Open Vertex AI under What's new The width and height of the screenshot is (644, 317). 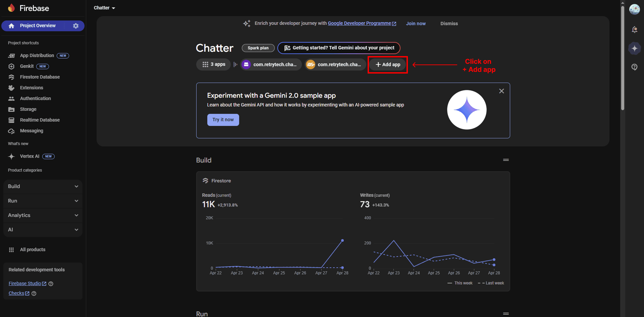[x=29, y=156]
